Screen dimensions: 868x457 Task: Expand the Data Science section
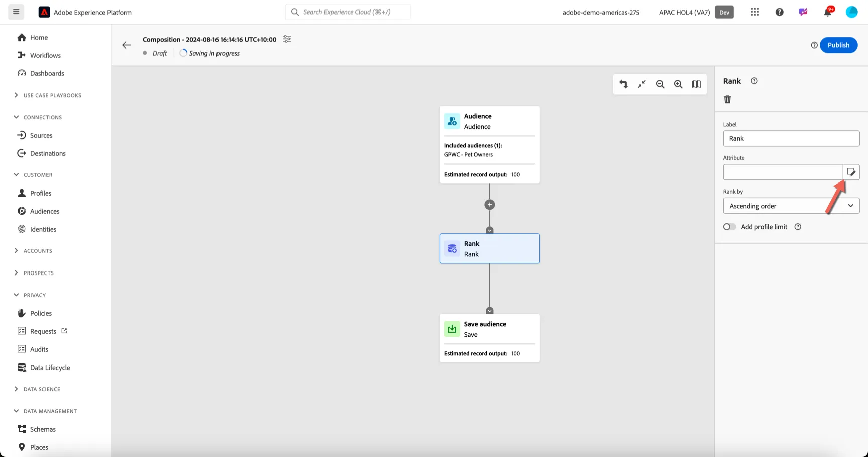[37, 389]
